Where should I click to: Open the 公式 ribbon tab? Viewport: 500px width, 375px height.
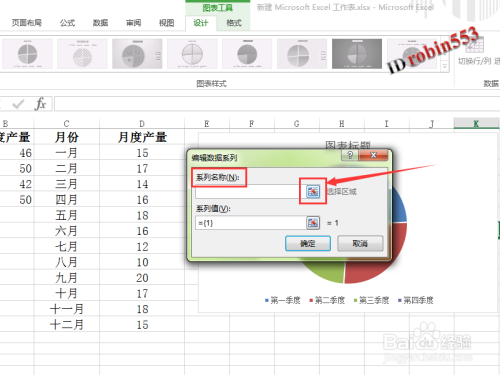tap(67, 23)
